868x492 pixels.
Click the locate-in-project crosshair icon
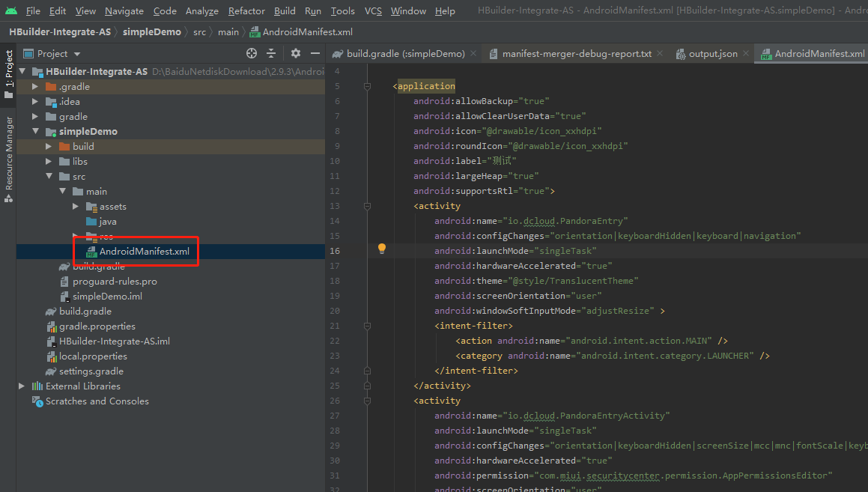pyautogui.click(x=252, y=53)
